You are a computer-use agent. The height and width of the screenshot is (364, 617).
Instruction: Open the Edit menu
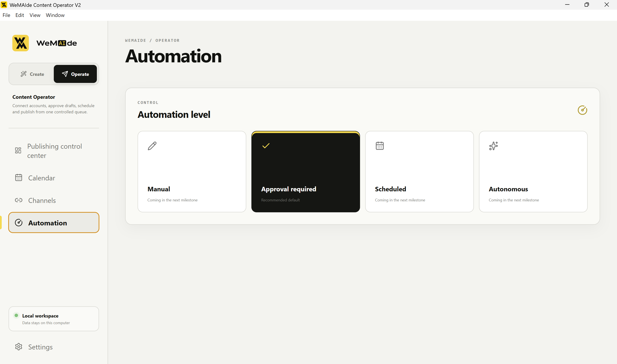pos(20,15)
